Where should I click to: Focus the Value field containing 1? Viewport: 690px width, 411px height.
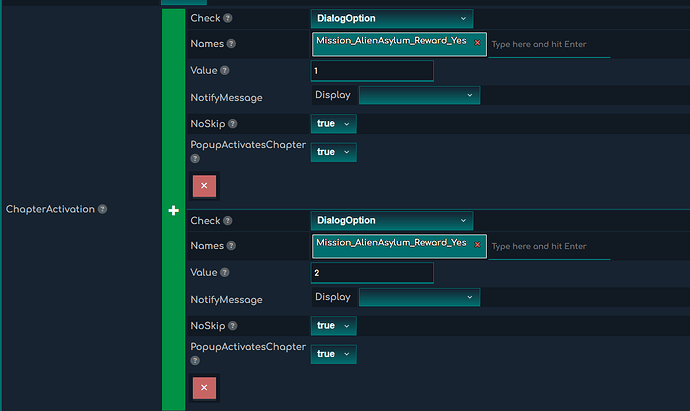pos(372,71)
